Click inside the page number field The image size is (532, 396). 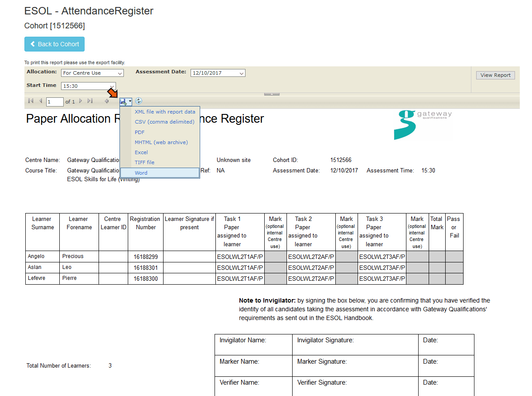(x=55, y=101)
